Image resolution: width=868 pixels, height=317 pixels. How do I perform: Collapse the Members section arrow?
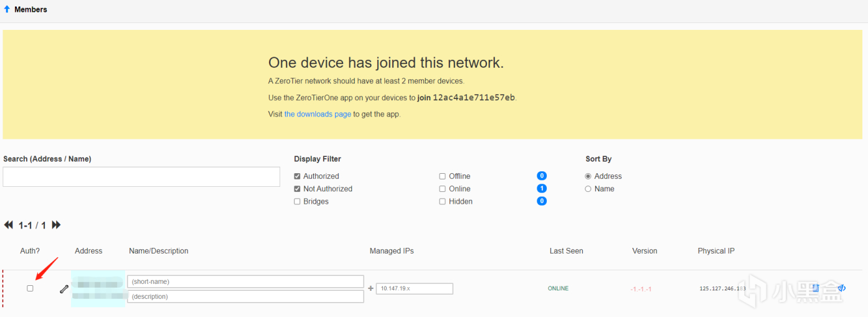[7, 9]
